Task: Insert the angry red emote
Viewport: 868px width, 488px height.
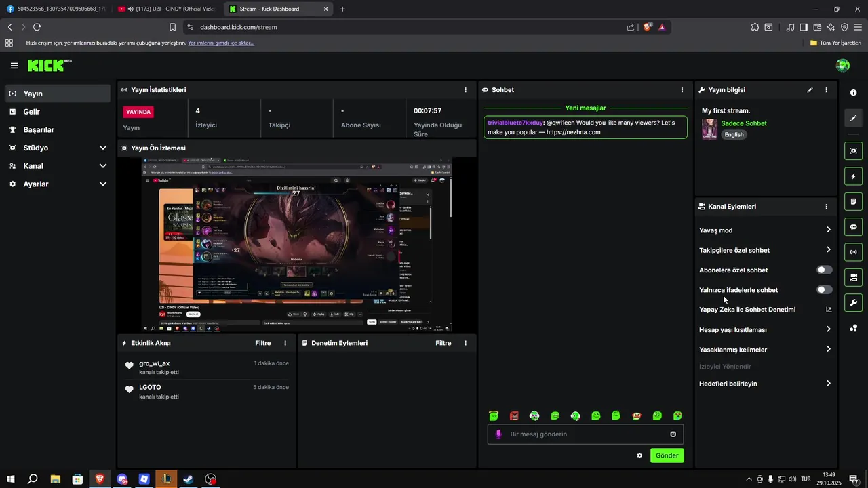Action: click(514, 415)
